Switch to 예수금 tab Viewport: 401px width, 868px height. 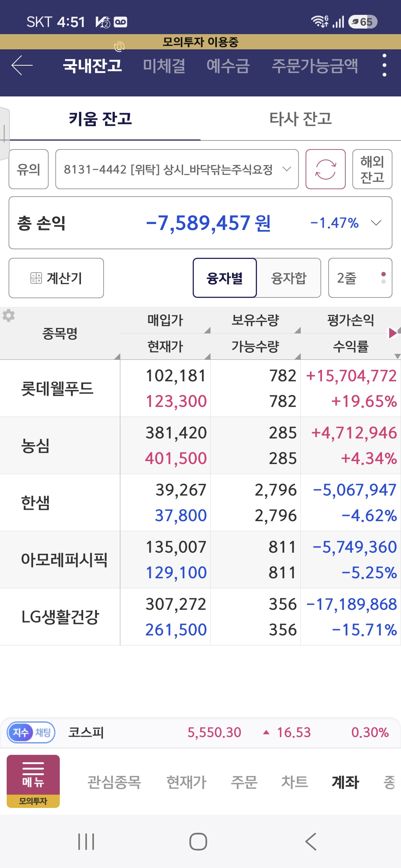coord(228,66)
